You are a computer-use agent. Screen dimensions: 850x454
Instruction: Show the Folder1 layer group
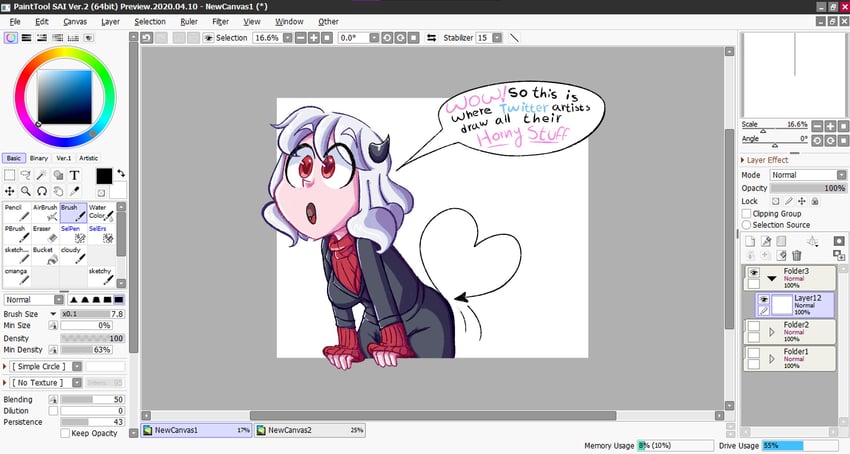[754, 353]
